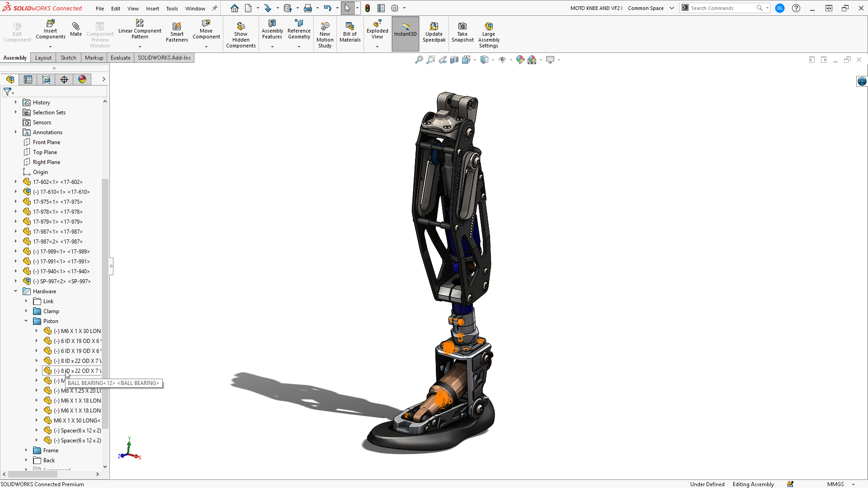Select the Evaluate tab

tap(120, 57)
